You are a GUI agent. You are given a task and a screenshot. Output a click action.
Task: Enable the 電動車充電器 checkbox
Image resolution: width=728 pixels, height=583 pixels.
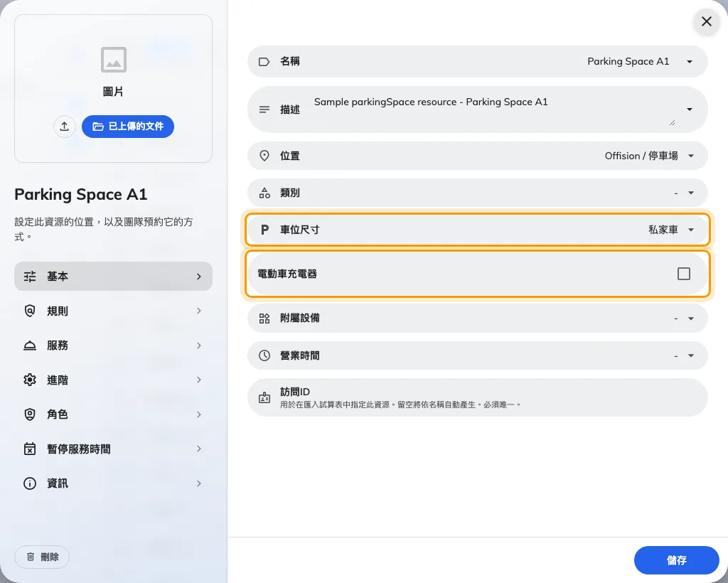tap(683, 274)
